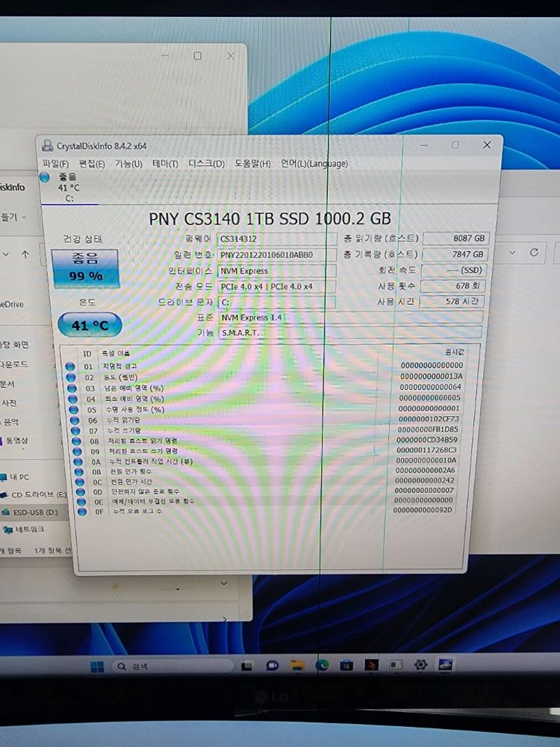Click the total host writes value 7847 GB
This screenshot has width=560, height=747.
455,255
